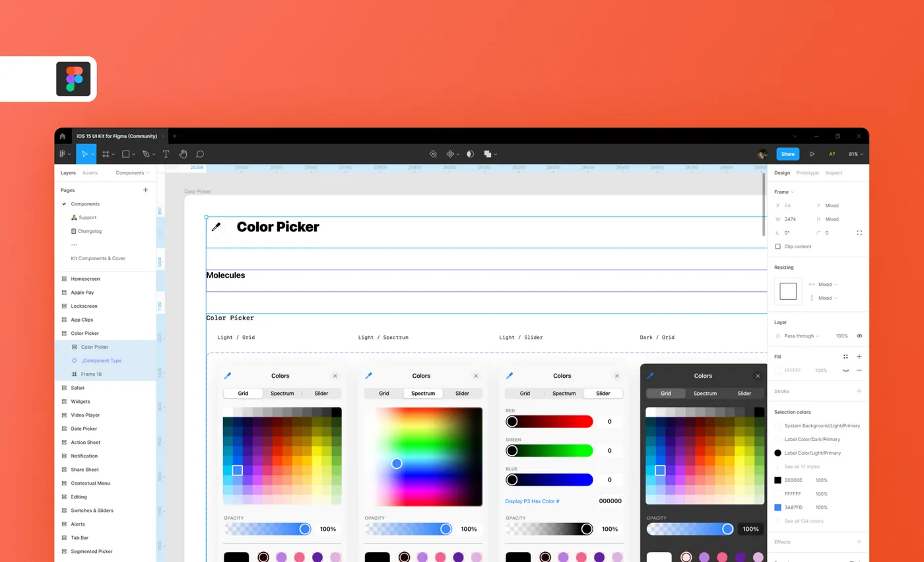This screenshot has width=924, height=562.
Task: Switch to the Prototype tab
Action: tap(807, 173)
